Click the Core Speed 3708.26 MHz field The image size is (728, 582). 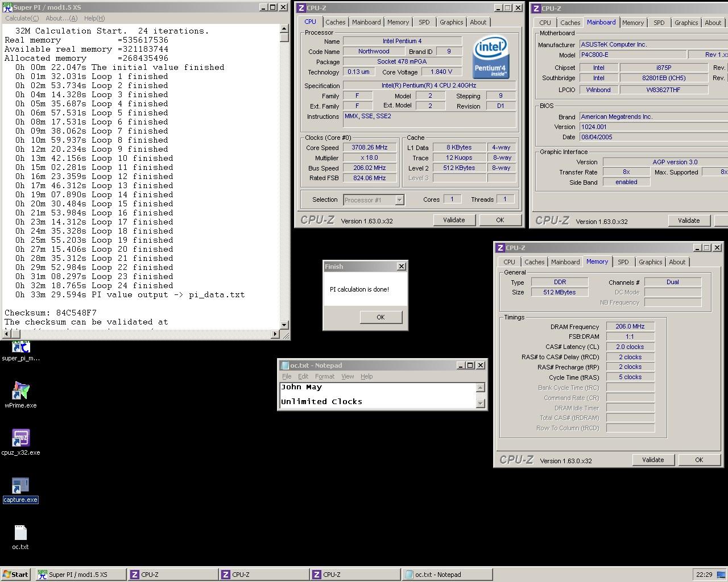point(370,147)
